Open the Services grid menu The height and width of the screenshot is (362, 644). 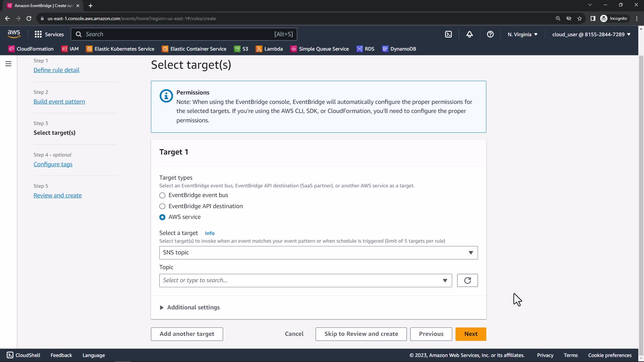(x=49, y=34)
